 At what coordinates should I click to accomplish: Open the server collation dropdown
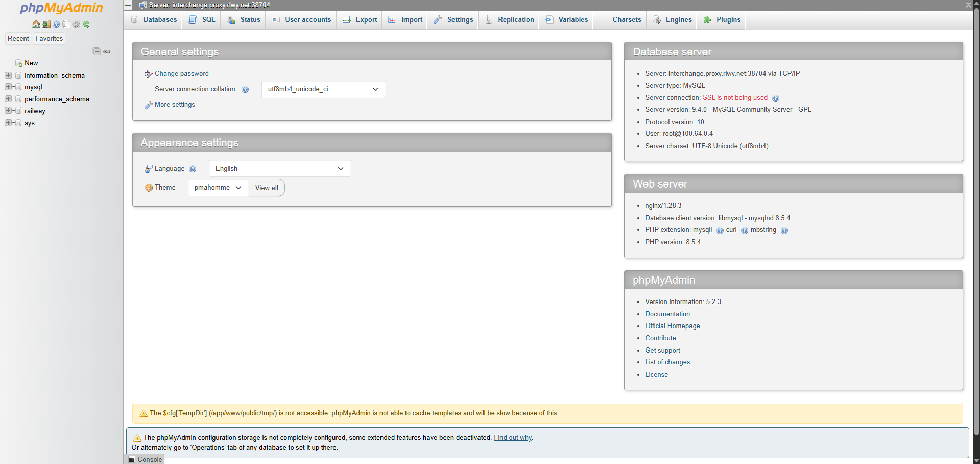(323, 89)
